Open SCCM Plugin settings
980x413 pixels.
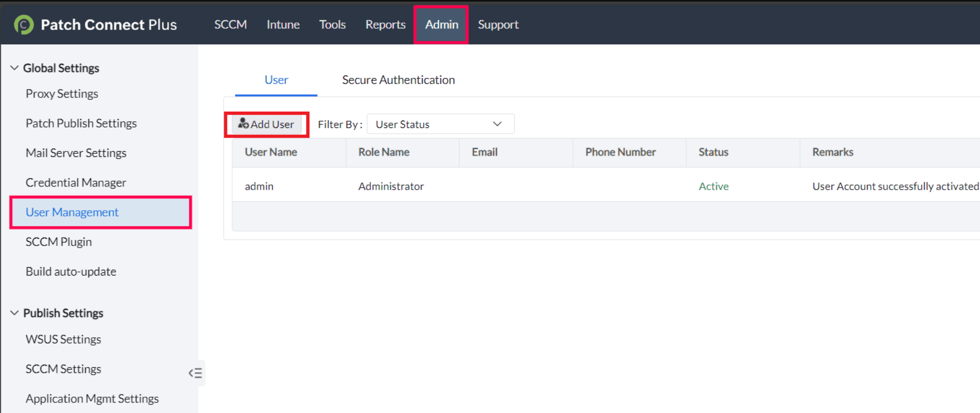pyautogui.click(x=59, y=242)
